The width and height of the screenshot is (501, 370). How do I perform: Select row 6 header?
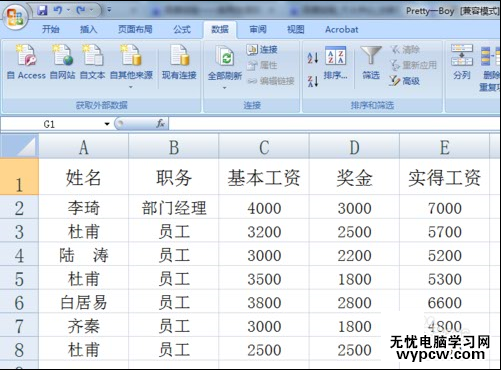click(x=19, y=302)
